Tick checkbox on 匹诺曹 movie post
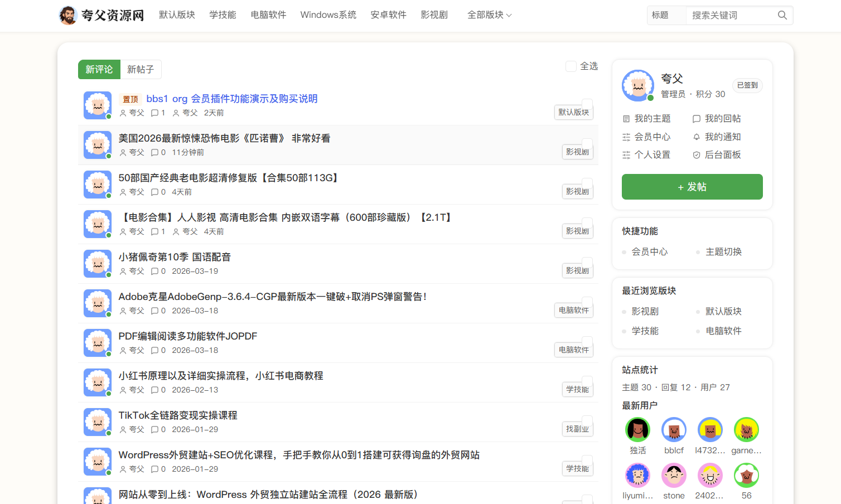 (587, 144)
